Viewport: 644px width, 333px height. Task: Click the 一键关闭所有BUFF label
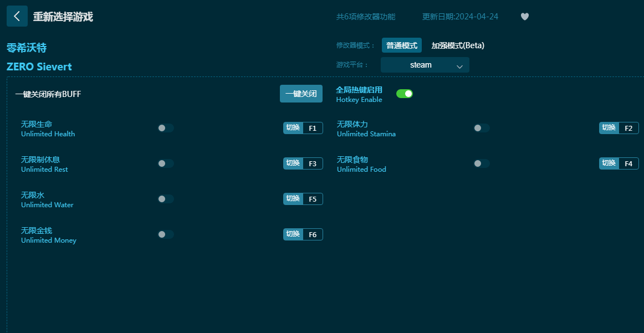point(48,94)
